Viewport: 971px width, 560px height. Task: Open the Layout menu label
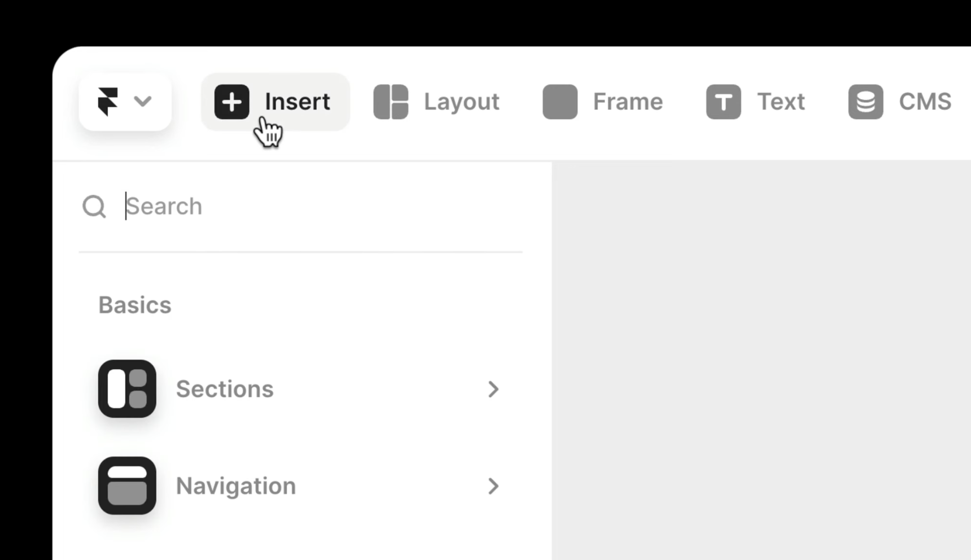pyautogui.click(x=461, y=102)
